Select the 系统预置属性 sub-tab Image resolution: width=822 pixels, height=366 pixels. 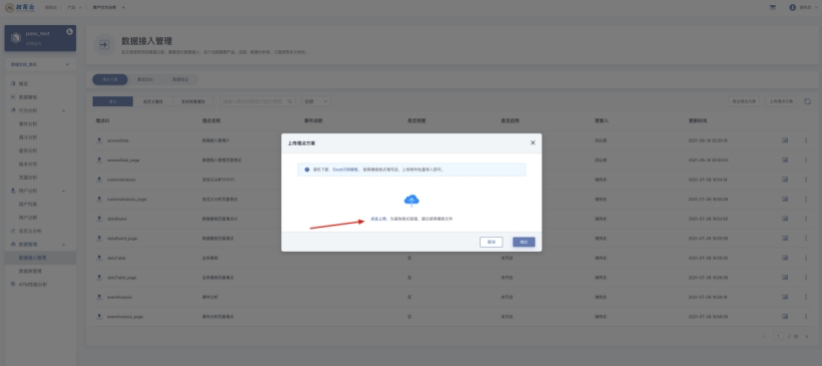[193, 101]
